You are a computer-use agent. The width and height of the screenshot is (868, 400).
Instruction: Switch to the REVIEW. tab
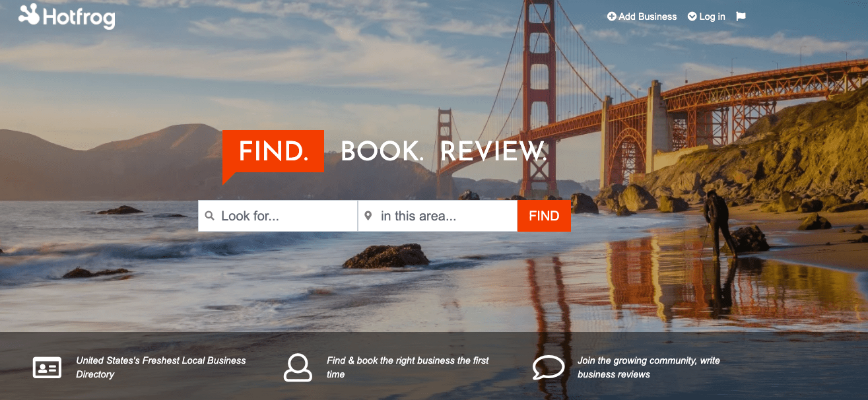[493, 152]
